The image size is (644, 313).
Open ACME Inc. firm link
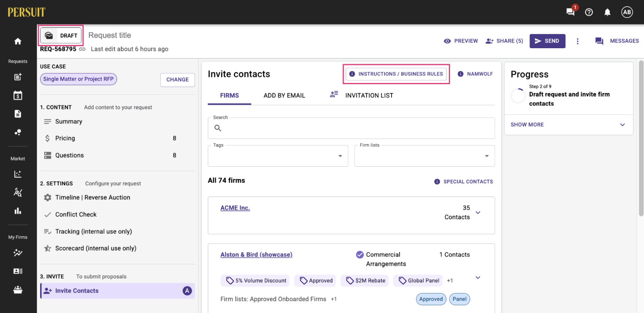click(x=235, y=208)
